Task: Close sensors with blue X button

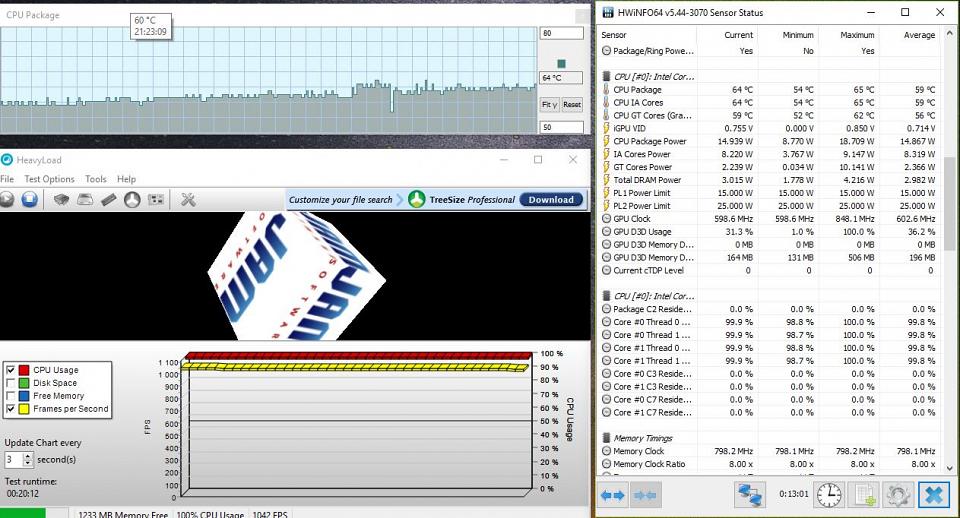Action: coord(933,495)
